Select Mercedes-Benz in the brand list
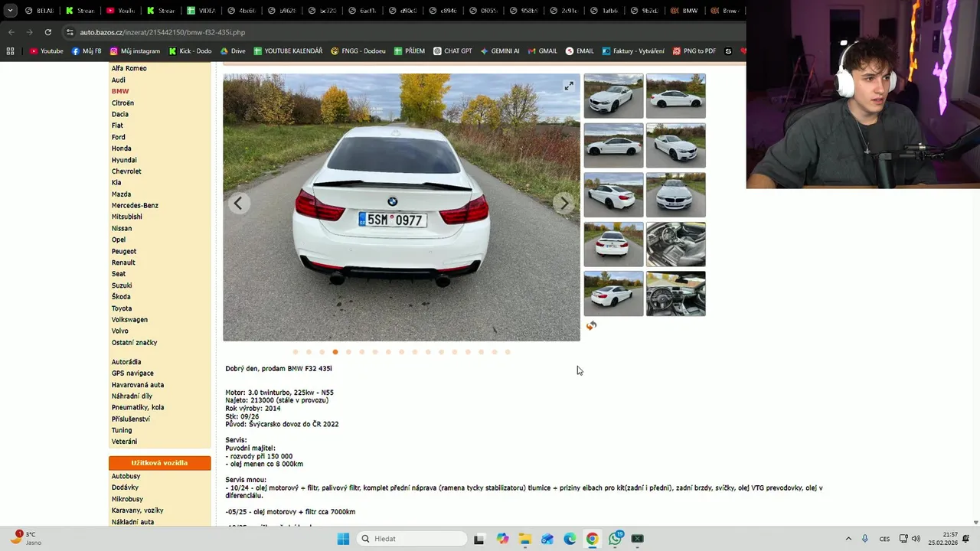 pyautogui.click(x=135, y=205)
